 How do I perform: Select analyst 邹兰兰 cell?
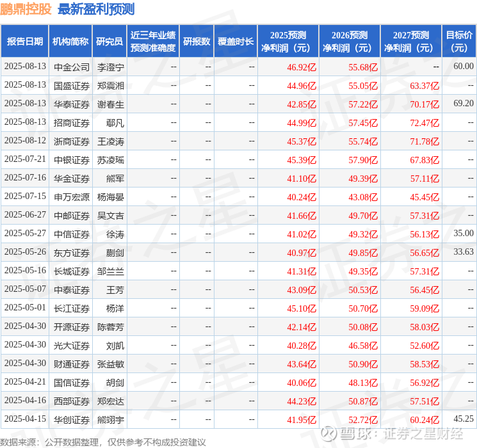(110, 271)
